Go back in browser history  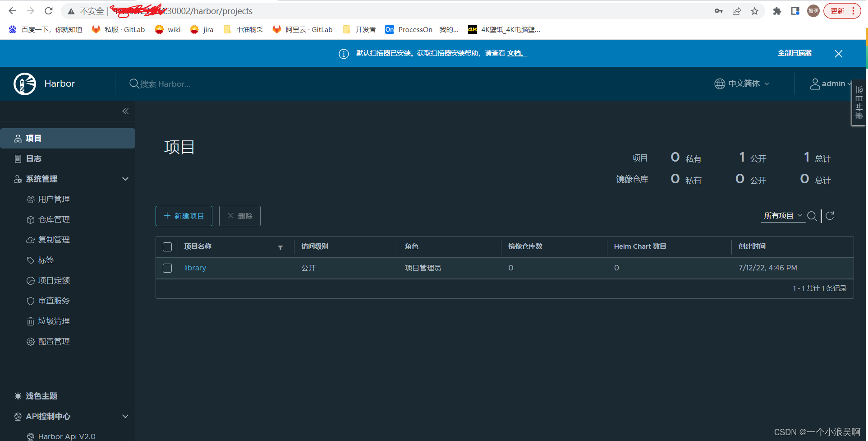click(x=12, y=11)
